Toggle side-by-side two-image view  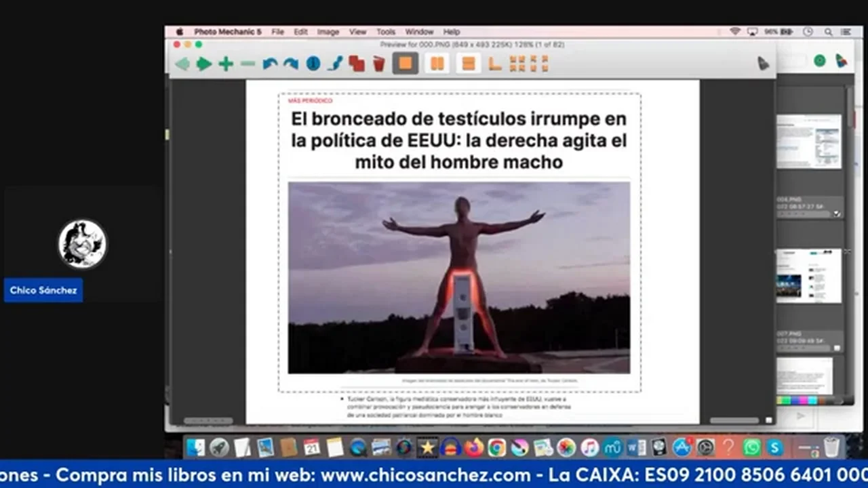(x=437, y=64)
